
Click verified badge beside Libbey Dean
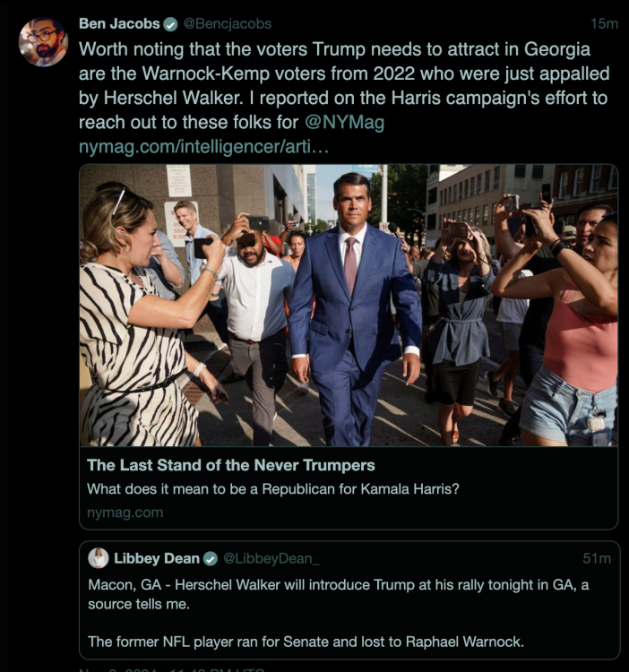pos(210,558)
